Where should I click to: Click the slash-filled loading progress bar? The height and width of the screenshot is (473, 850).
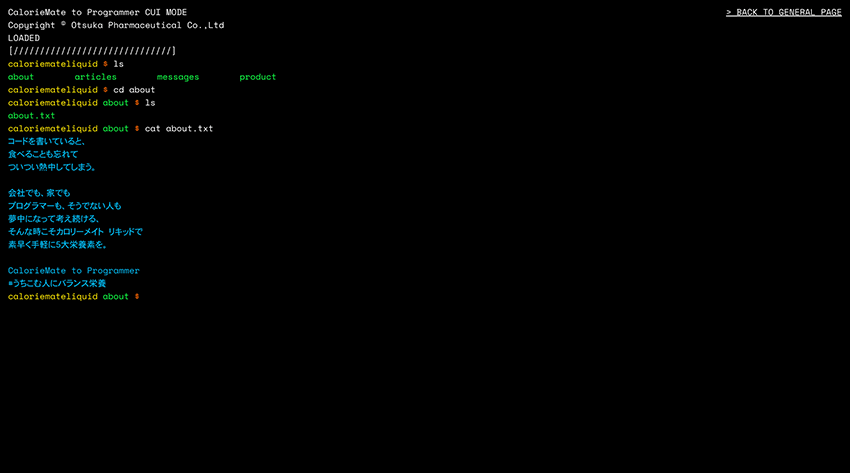pos(92,51)
